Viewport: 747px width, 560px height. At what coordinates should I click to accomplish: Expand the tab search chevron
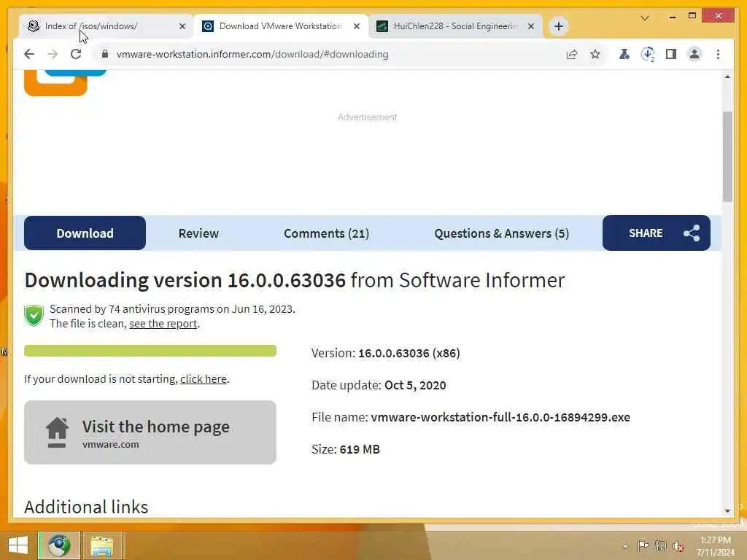(x=645, y=18)
